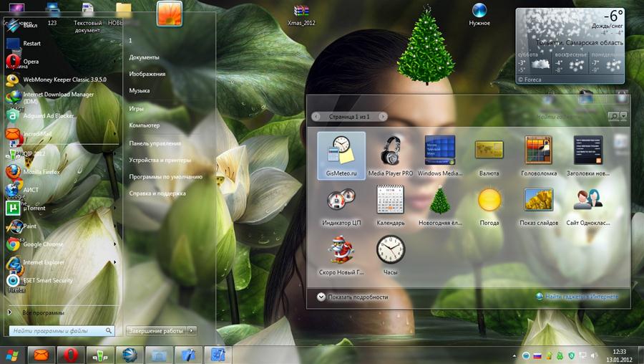Expand the Все программы list
This screenshot has height=364, width=644.
pyautogui.click(x=43, y=313)
